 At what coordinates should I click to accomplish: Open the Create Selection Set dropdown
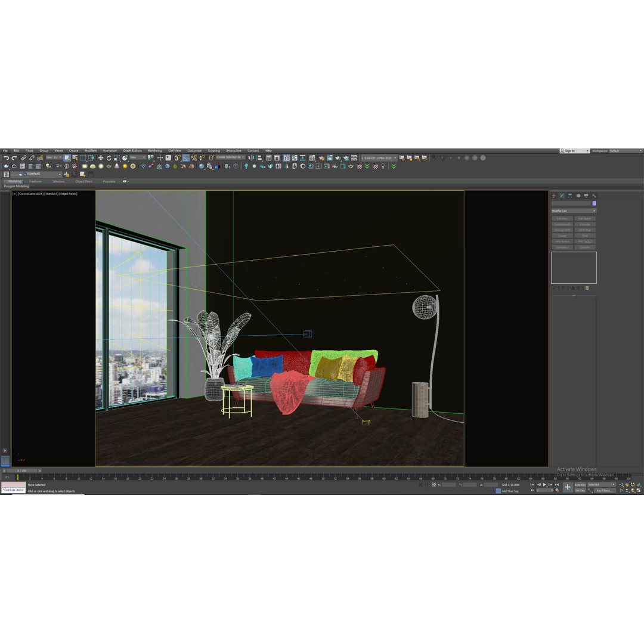tap(230, 157)
